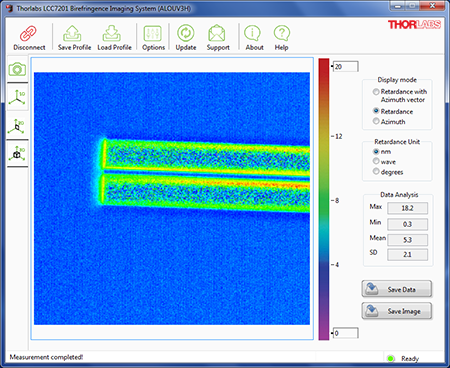Click the Thorlabs logo
Viewport: 450px width, 368px height.
414,24
